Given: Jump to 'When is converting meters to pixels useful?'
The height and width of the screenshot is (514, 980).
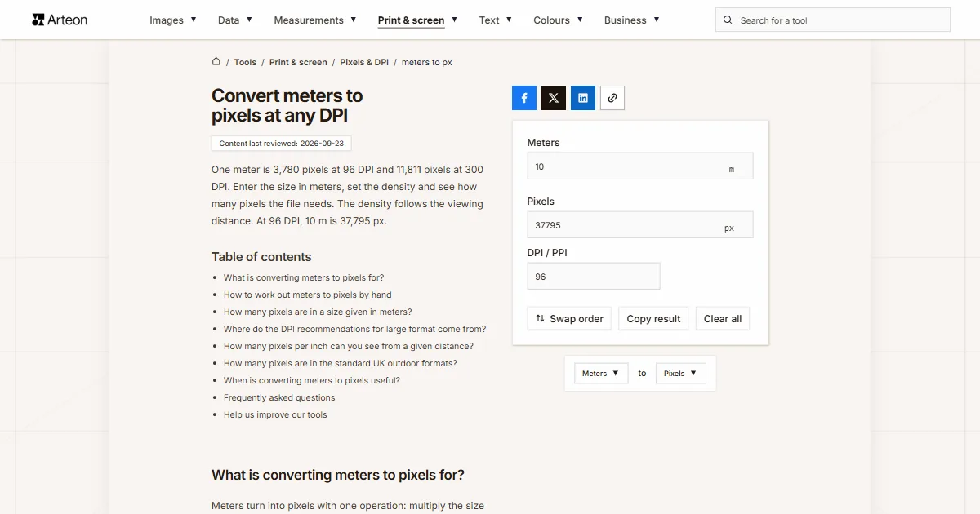Looking at the screenshot, I should pyautogui.click(x=312, y=380).
